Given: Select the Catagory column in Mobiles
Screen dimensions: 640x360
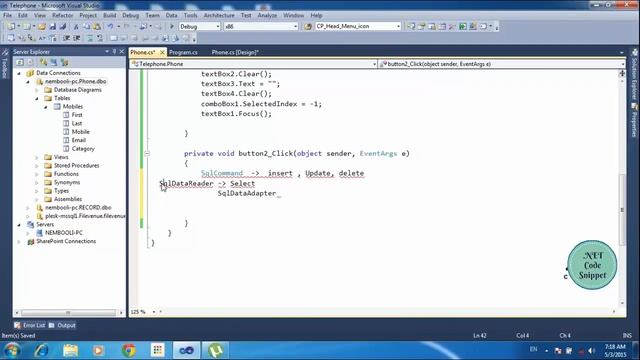Looking at the screenshot, I should [83, 149].
